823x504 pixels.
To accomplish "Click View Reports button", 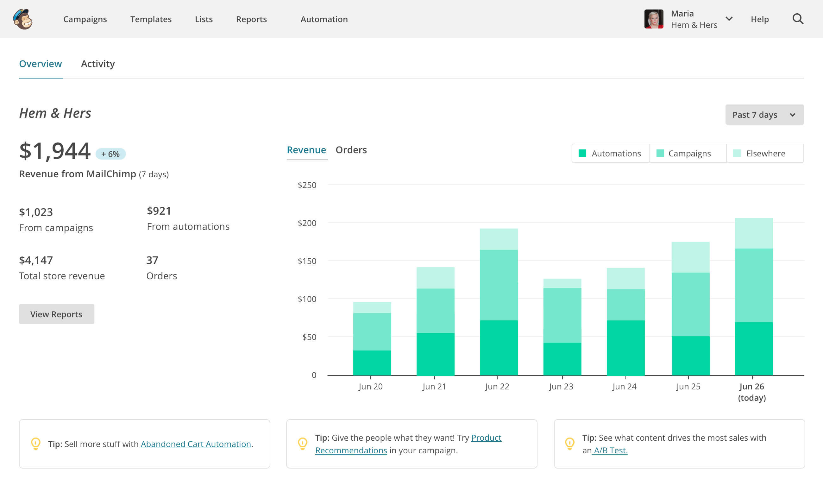I will [x=56, y=313].
